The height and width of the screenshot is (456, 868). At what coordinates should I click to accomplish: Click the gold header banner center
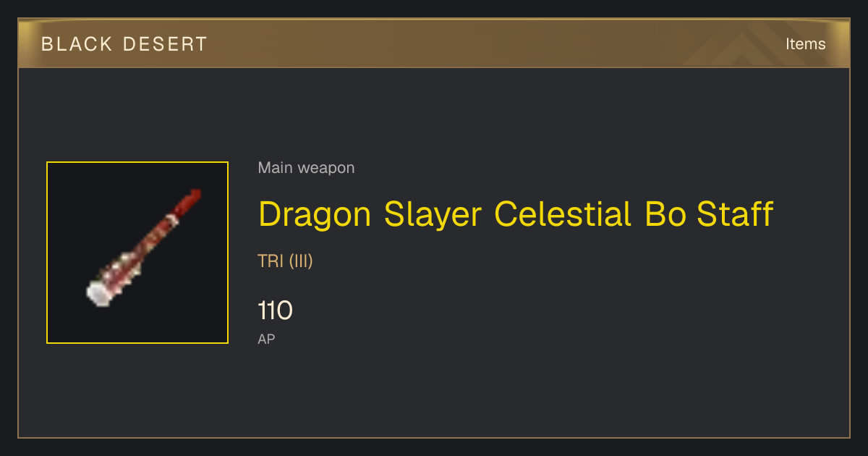pos(434,43)
